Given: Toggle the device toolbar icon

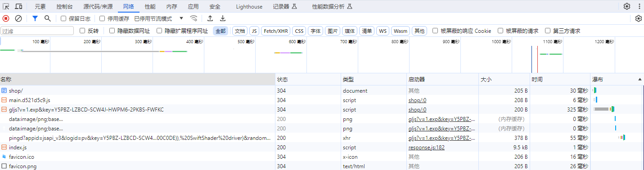Looking at the screenshot, I should coord(19,6).
